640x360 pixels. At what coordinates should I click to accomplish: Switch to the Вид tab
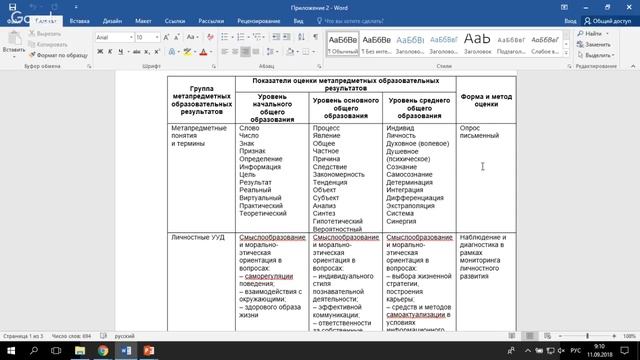click(x=298, y=21)
